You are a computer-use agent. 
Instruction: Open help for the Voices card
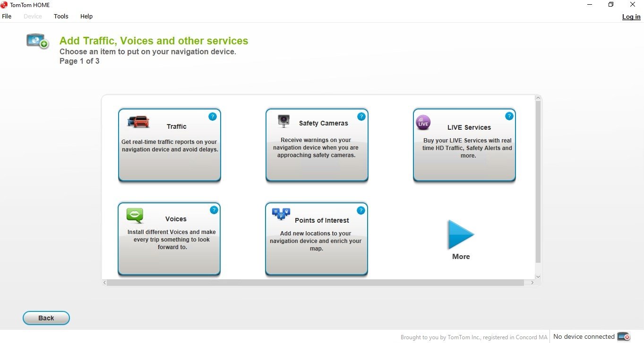point(214,210)
